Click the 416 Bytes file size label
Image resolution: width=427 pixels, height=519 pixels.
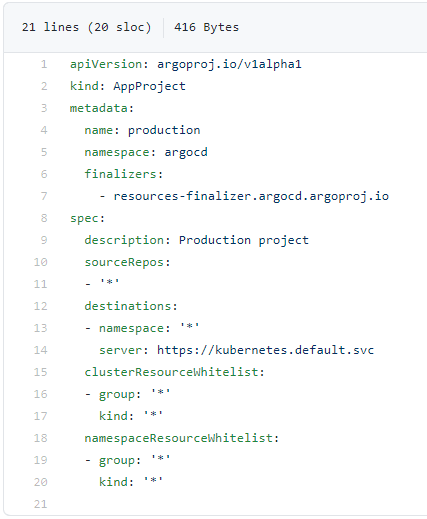(206, 27)
